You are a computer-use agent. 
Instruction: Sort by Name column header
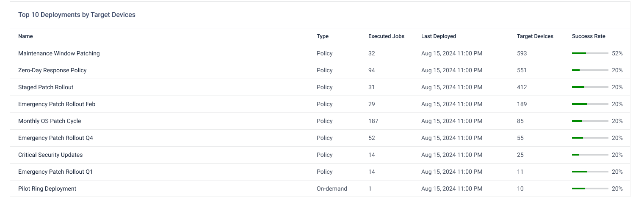(25, 36)
